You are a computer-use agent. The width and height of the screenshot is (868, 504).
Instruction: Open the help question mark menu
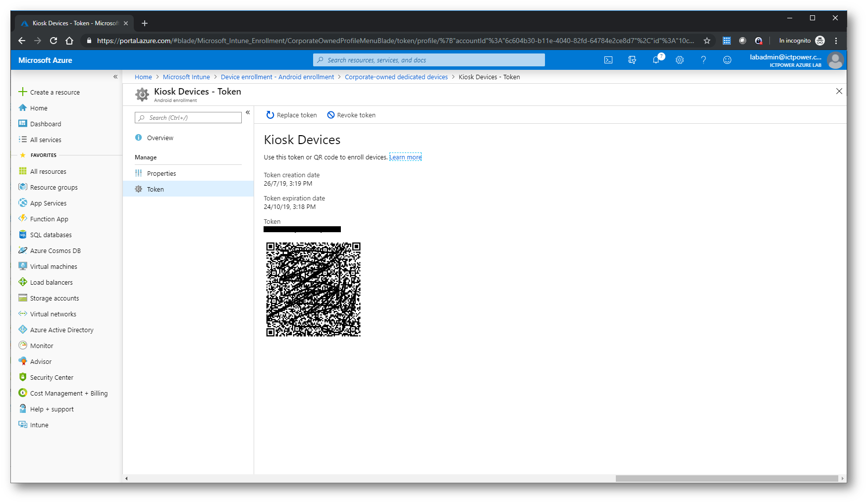tap(704, 60)
